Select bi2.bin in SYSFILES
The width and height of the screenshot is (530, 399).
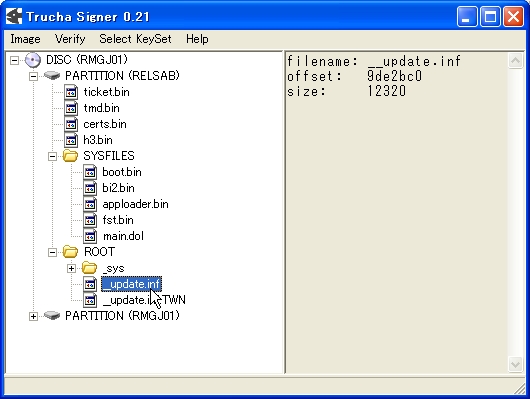tap(118, 188)
